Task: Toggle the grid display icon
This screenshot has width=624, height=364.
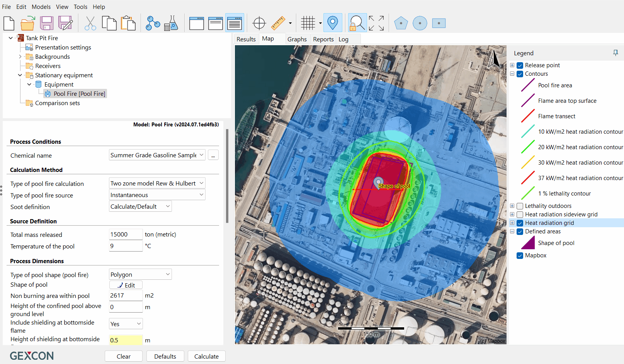Action: [x=308, y=23]
